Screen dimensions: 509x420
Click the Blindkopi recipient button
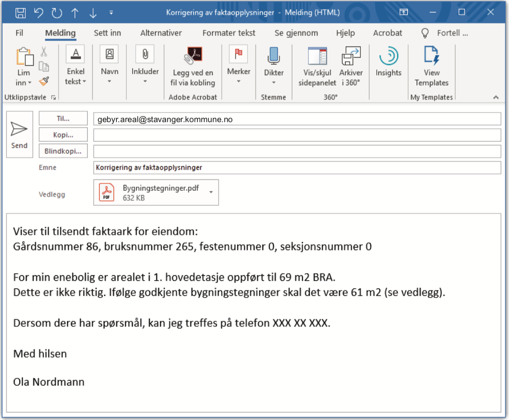click(63, 151)
